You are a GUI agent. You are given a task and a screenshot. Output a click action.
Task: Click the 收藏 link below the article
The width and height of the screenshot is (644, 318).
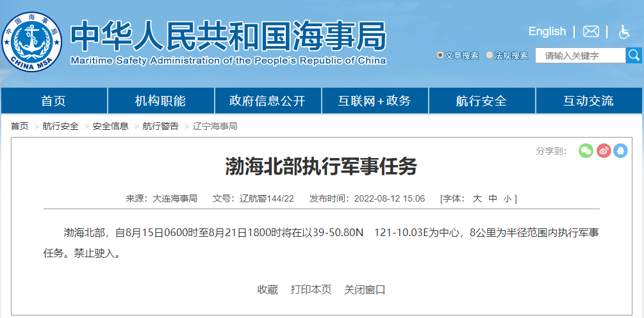pos(268,290)
